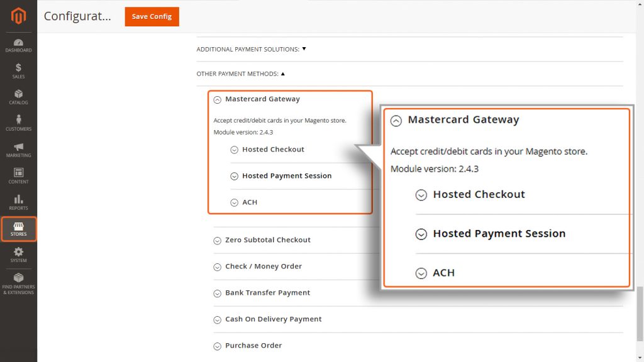This screenshot has height=362, width=644.
Task: Click the Save Config button
Action: click(152, 16)
